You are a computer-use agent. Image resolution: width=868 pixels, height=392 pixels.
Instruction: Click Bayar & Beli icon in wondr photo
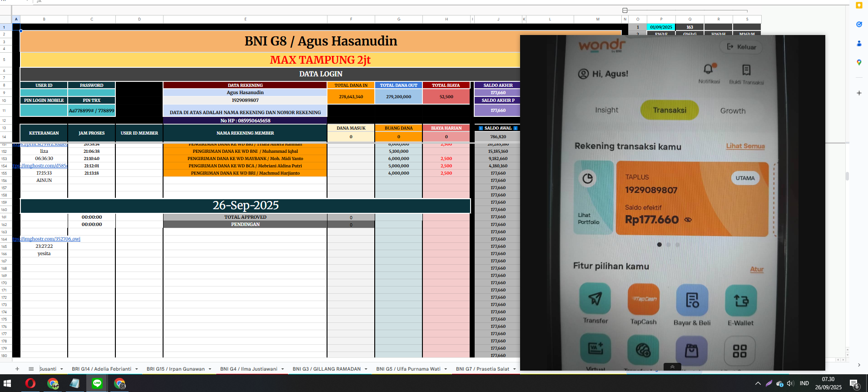click(x=692, y=300)
